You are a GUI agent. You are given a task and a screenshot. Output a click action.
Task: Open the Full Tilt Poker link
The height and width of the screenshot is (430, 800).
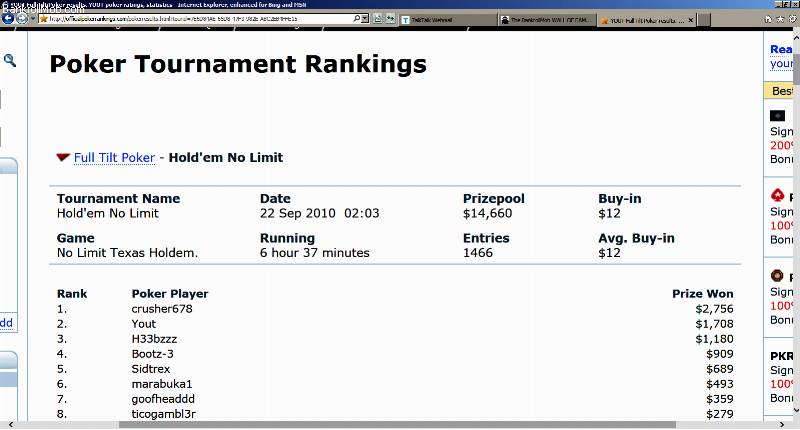pyautogui.click(x=114, y=158)
